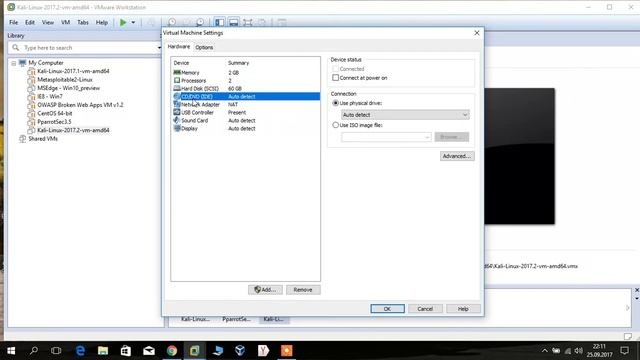
Task: Click the VMware Workstation taskbar icon
Action: (x=195, y=351)
